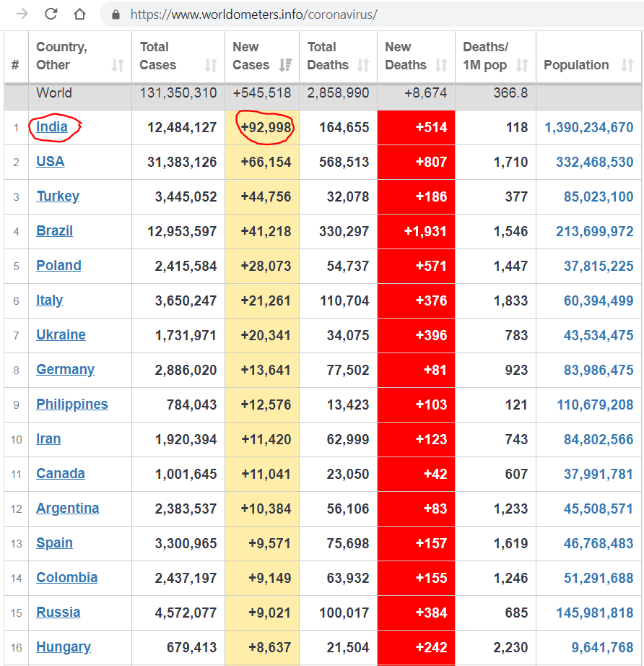
Task: Open the USA country link
Action: (50, 161)
